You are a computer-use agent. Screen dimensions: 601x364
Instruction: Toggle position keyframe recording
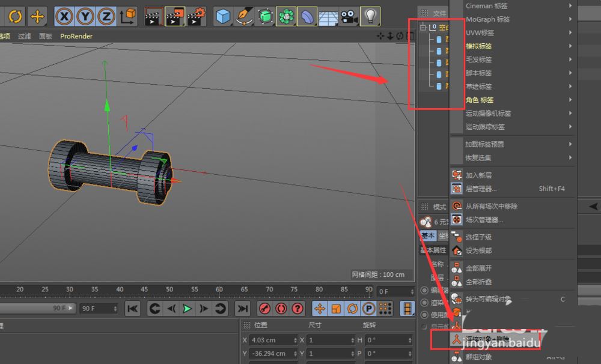[x=320, y=309]
